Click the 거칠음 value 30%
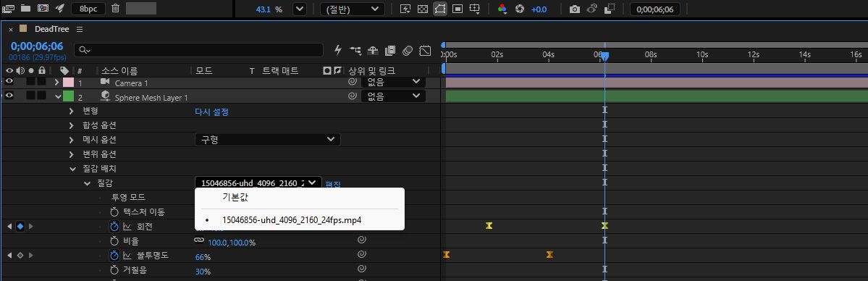This screenshot has height=281, width=868. point(203,272)
